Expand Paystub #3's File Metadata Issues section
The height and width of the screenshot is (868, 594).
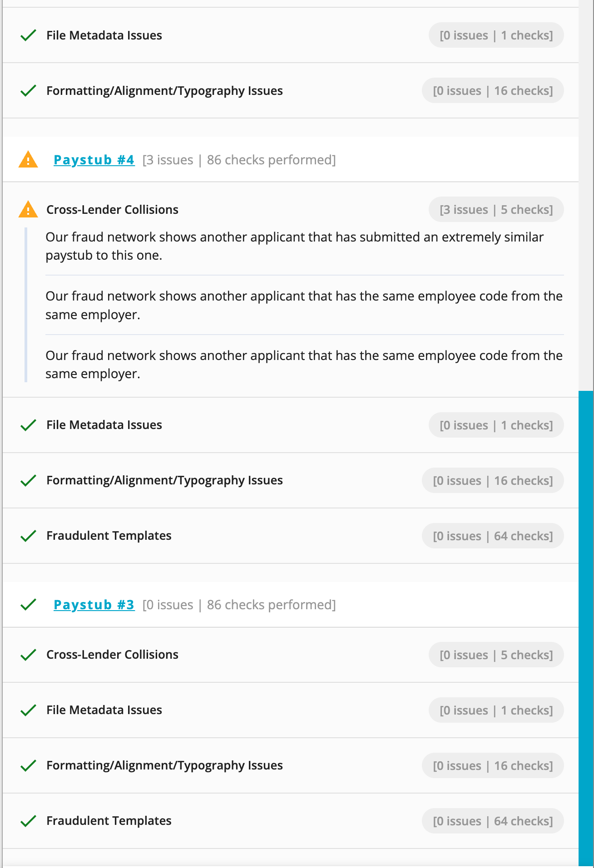pos(104,710)
